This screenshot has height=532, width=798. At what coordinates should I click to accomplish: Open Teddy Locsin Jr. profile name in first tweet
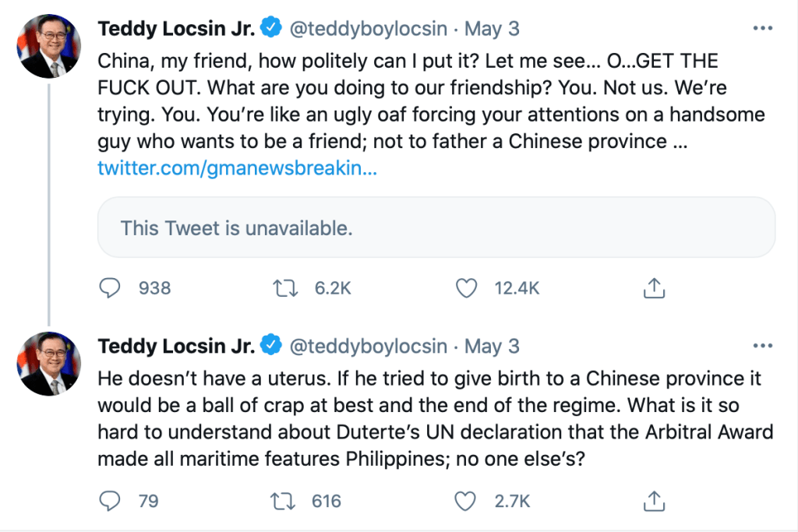click(x=177, y=29)
